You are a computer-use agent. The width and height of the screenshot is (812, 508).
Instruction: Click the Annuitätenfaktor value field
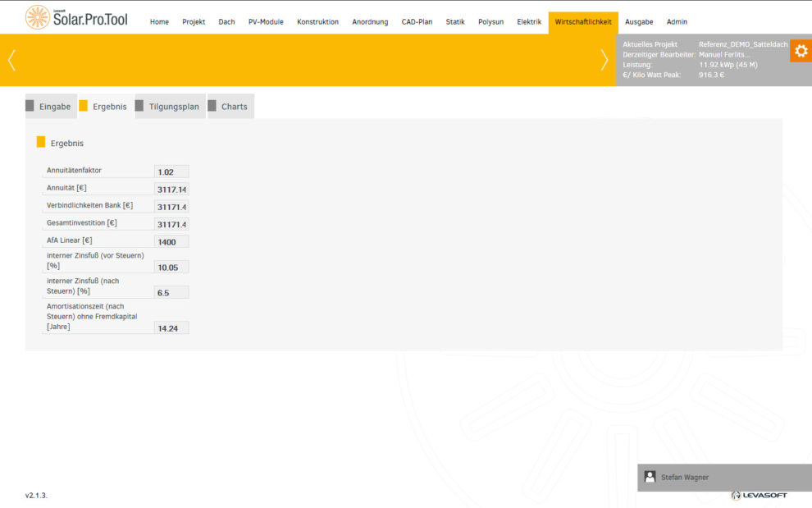pyautogui.click(x=171, y=172)
